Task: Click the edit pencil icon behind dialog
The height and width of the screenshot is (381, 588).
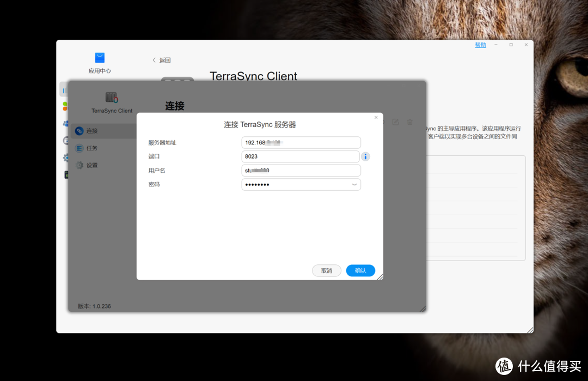Action: (x=396, y=122)
